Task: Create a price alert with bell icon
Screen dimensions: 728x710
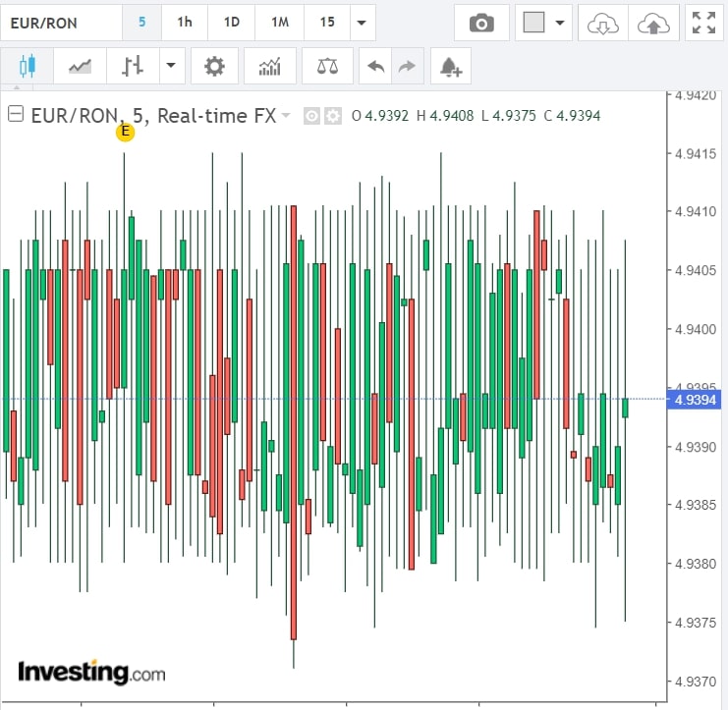Action: [451, 67]
